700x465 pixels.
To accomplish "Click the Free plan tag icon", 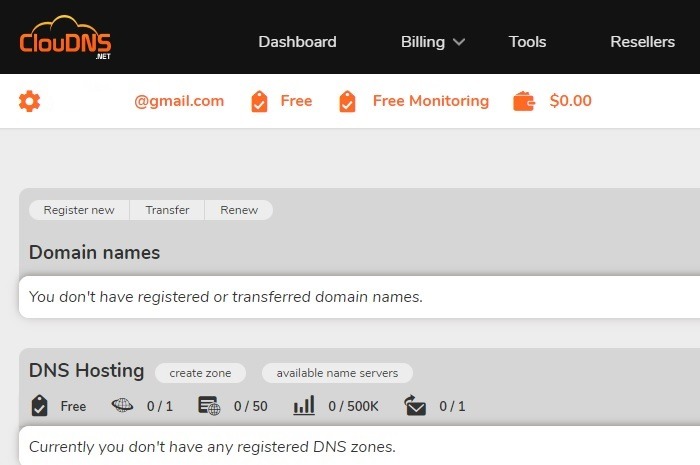I will click(259, 101).
